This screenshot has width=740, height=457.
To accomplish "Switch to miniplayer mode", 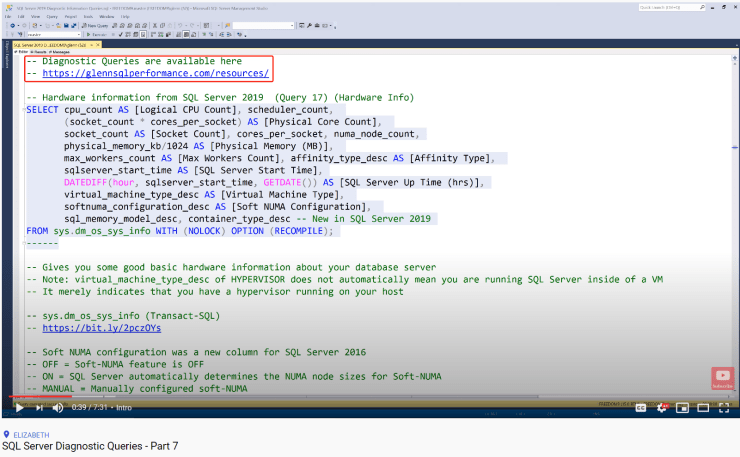I will tap(682, 407).
